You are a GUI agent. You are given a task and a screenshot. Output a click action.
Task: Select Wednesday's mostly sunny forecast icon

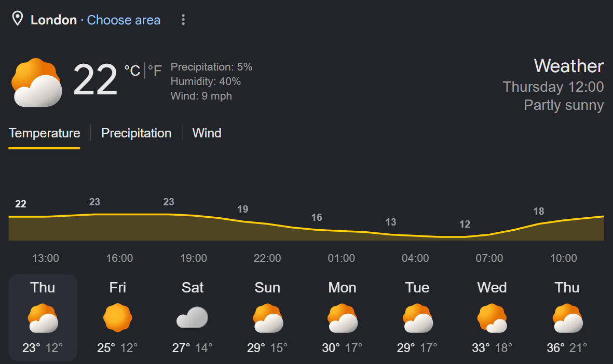coord(492,318)
